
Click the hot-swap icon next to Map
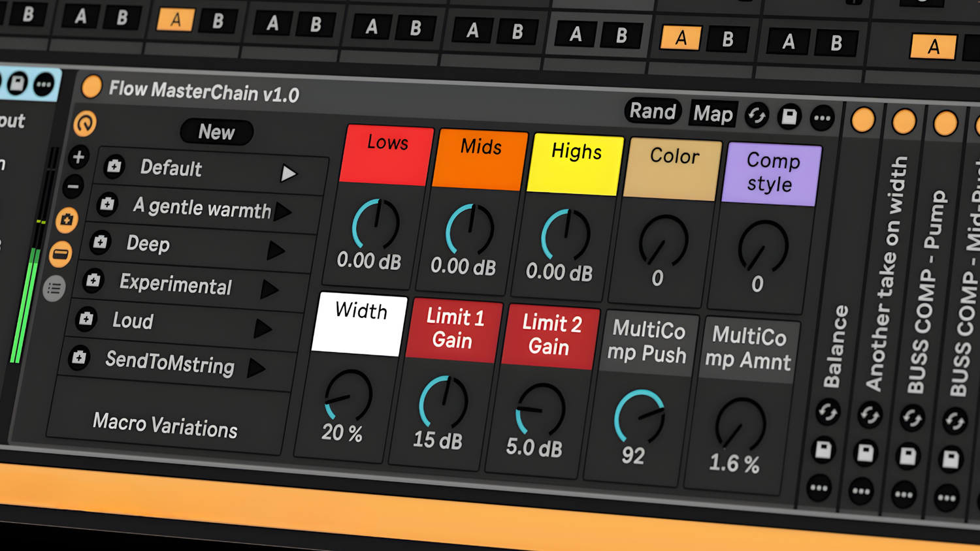pyautogui.click(x=757, y=116)
